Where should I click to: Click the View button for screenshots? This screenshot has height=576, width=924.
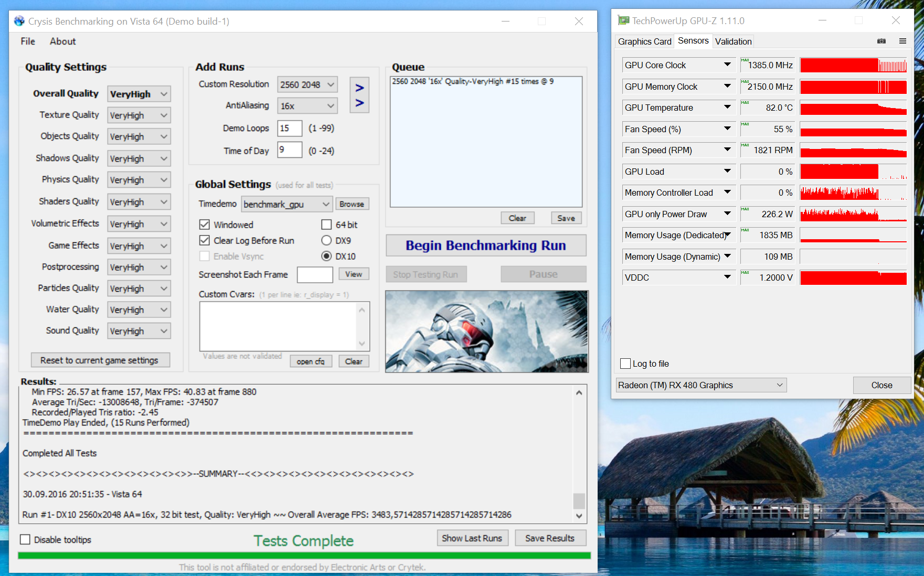click(354, 274)
